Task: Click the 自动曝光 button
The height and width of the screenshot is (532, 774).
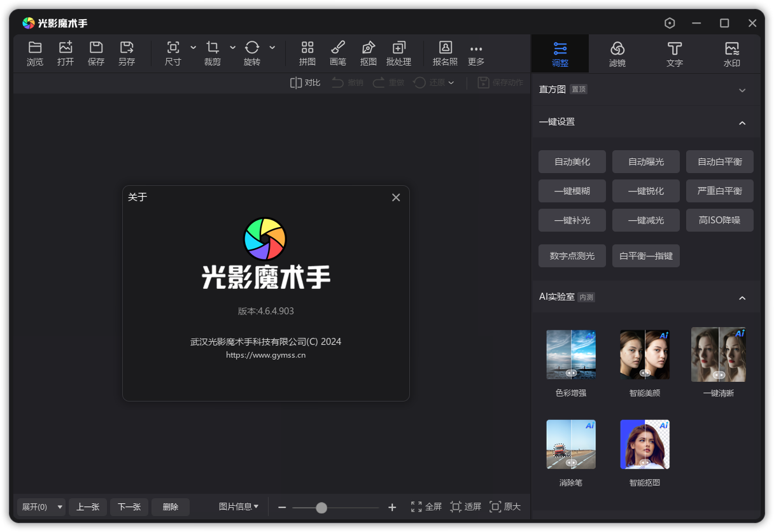Action: (646, 162)
